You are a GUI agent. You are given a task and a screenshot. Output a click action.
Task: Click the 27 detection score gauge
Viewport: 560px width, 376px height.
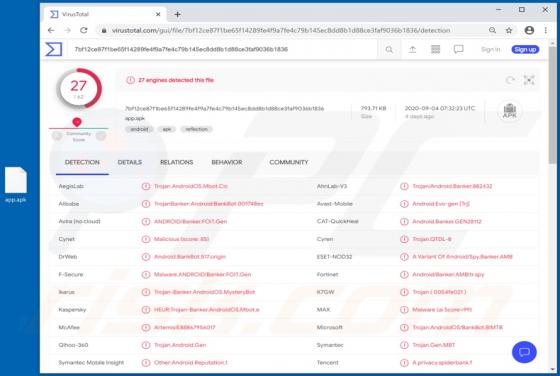79,89
